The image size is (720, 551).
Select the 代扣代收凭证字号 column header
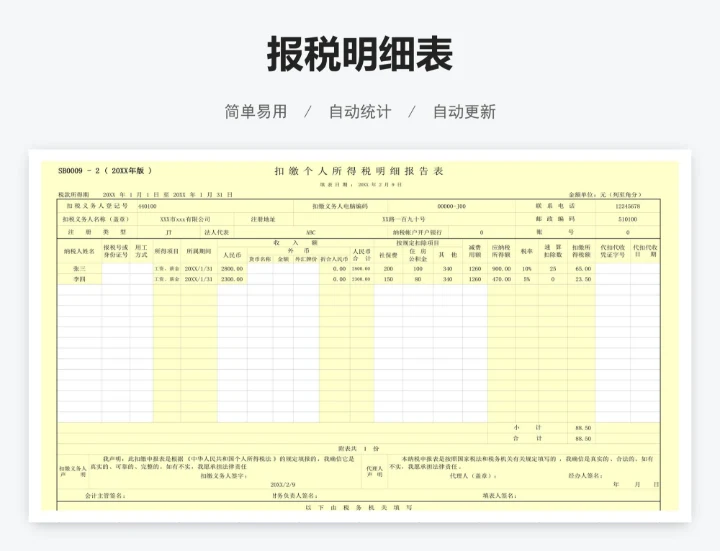tap(613, 251)
